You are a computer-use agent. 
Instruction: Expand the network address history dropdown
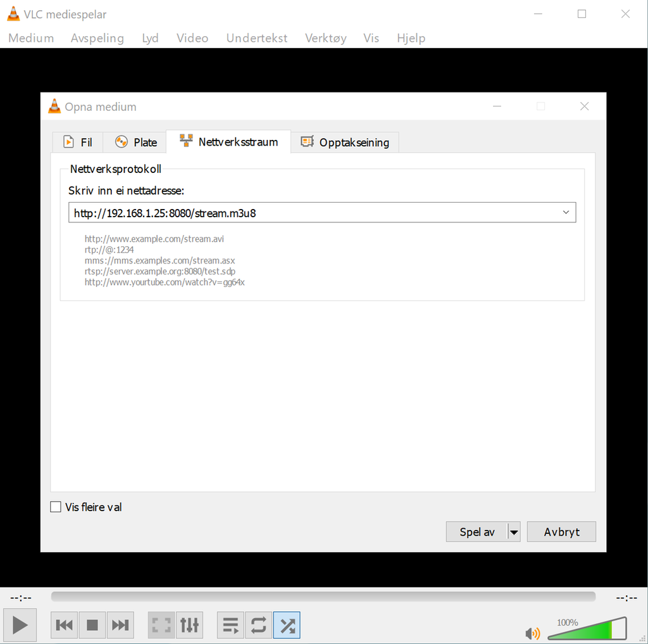[566, 212]
